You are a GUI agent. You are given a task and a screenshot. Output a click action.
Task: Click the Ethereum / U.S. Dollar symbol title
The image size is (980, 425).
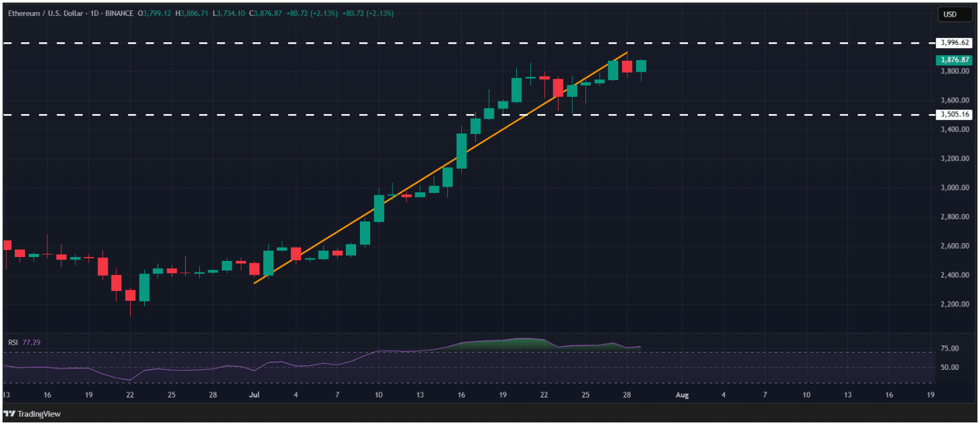[46, 13]
